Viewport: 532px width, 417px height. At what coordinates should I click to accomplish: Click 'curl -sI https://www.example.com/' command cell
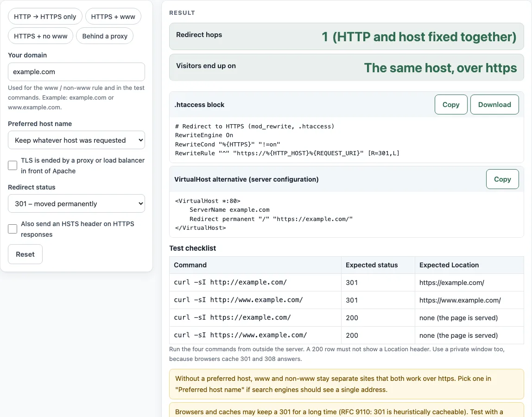point(255,335)
